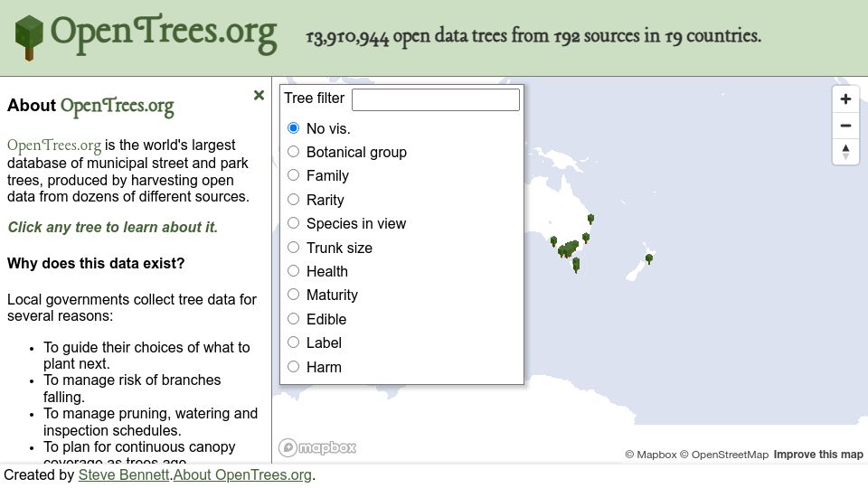The width and height of the screenshot is (868, 488).
Task: Click 'Click any tree to learn about it.' text
Action: click(112, 228)
